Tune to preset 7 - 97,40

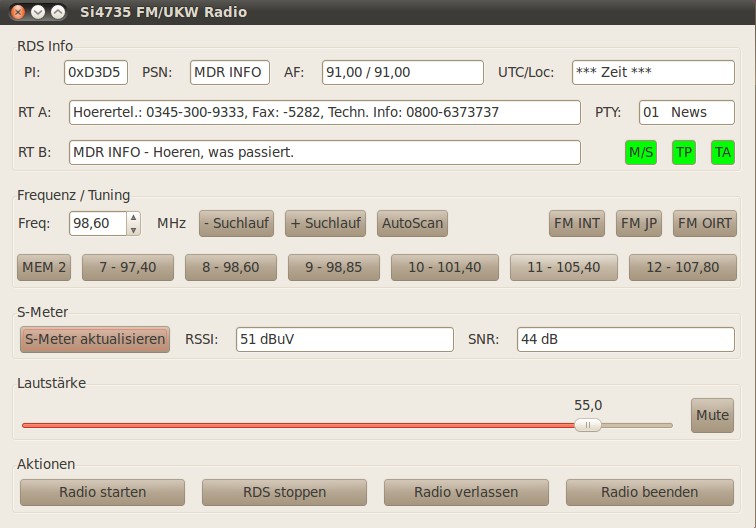pos(127,267)
